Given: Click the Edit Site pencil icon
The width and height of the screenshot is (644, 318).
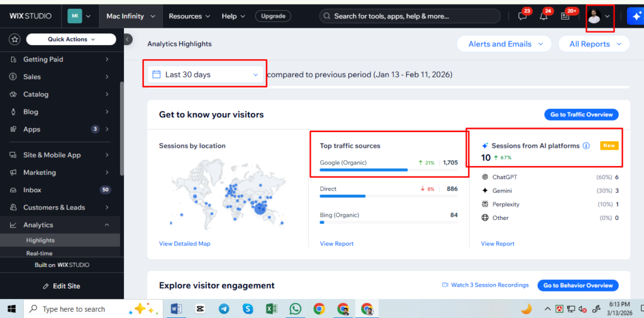Looking at the screenshot, I should click(x=47, y=287).
